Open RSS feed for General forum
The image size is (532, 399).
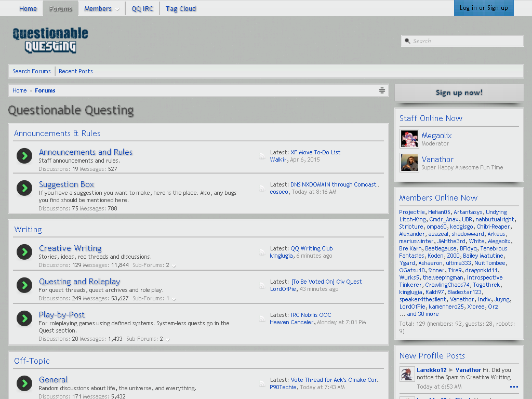pos(262,383)
